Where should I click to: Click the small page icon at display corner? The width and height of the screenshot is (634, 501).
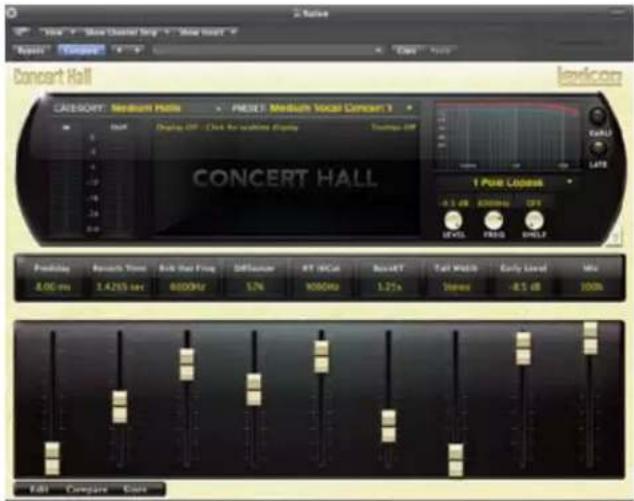(615, 236)
